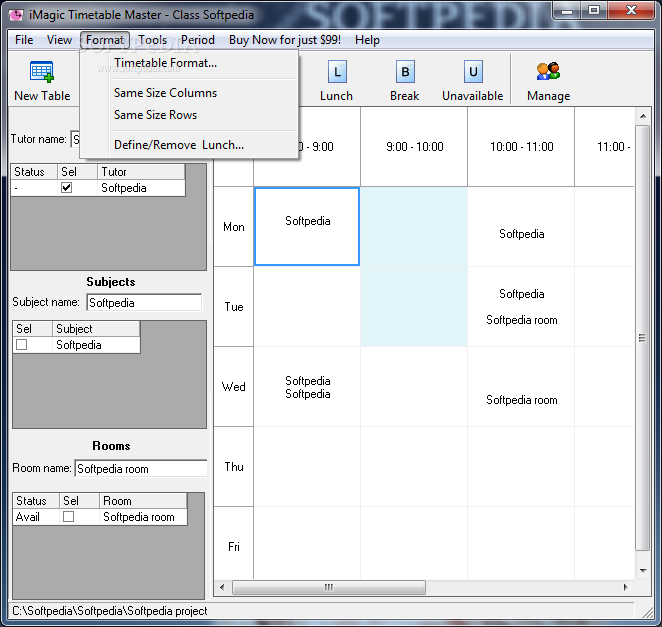662x627 pixels.
Task: Open the Period menu
Action: point(198,40)
